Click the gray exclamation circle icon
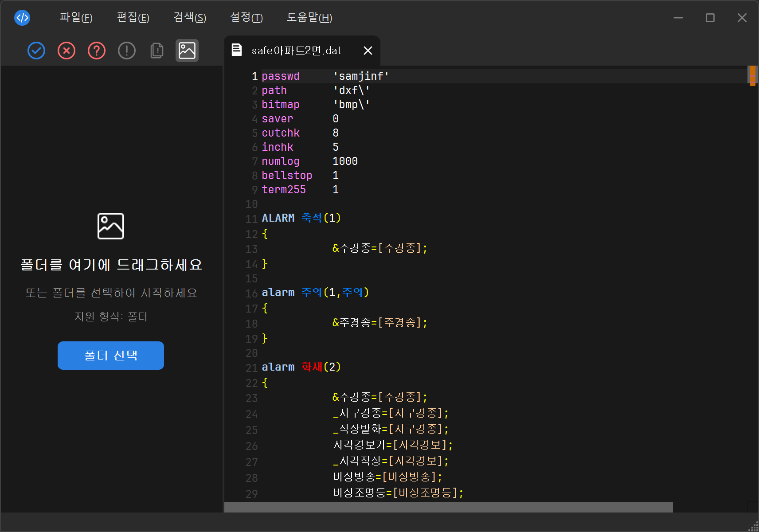This screenshot has width=759, height=532. [127, 51]
